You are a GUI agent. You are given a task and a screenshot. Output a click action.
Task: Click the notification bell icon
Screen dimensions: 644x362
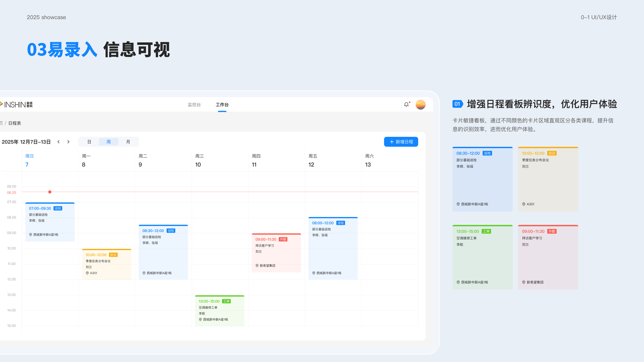406,105
